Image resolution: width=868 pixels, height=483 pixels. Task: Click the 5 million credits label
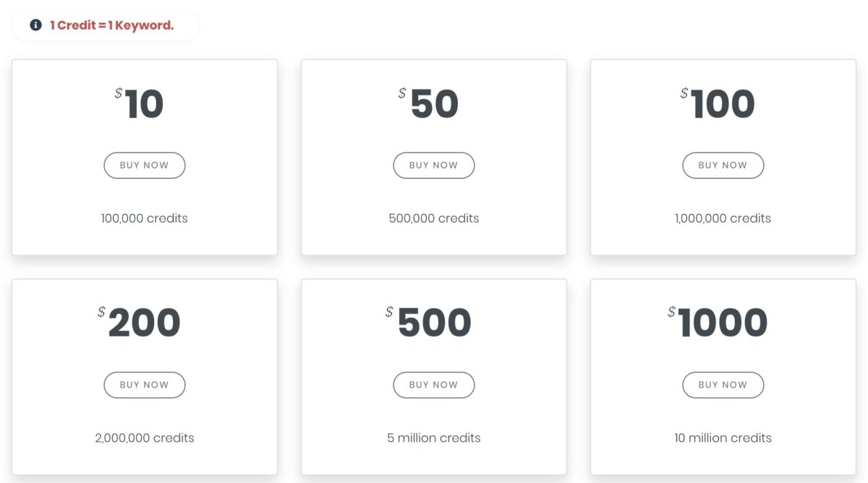click(x=434, y=438)
